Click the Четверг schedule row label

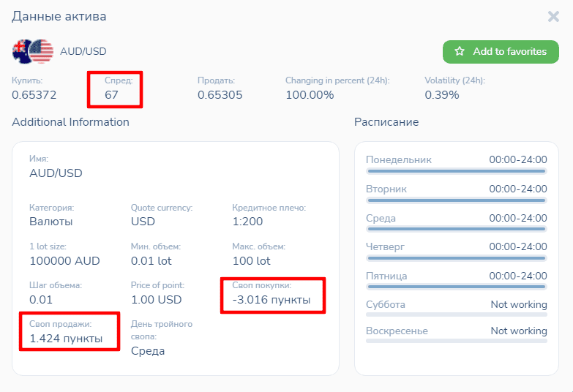[x=385, y=247]
